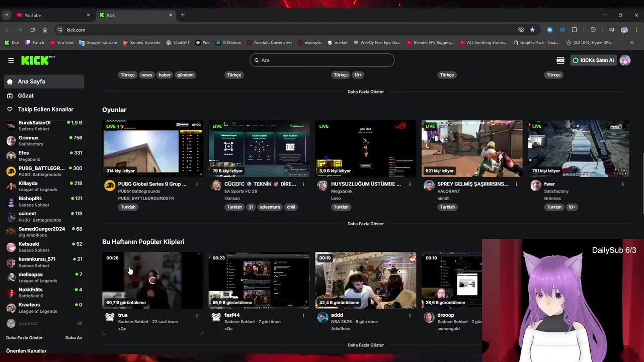The image size is (644, 362).
Task: Click the browser home button
Action: click(x=45, y=30)
